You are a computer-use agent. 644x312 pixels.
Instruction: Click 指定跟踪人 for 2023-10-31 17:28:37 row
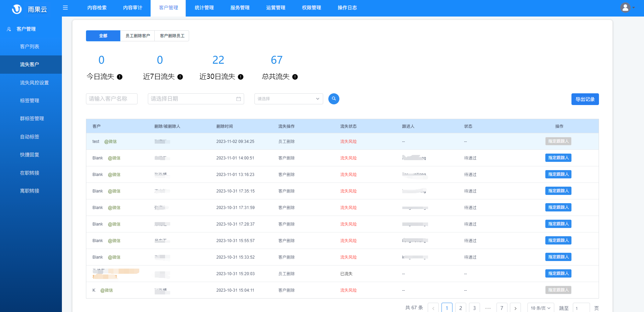558,224
